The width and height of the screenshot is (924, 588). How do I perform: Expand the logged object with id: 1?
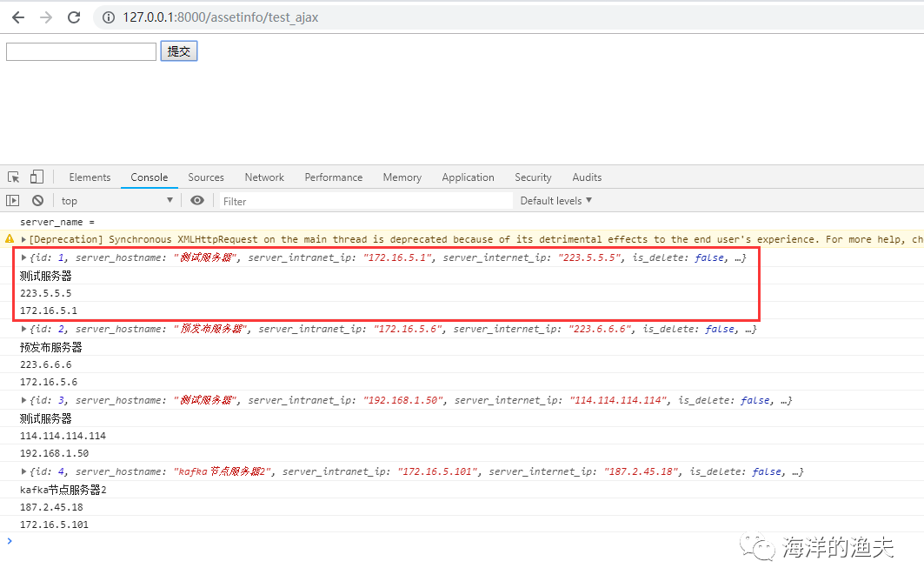coord(23,257)
